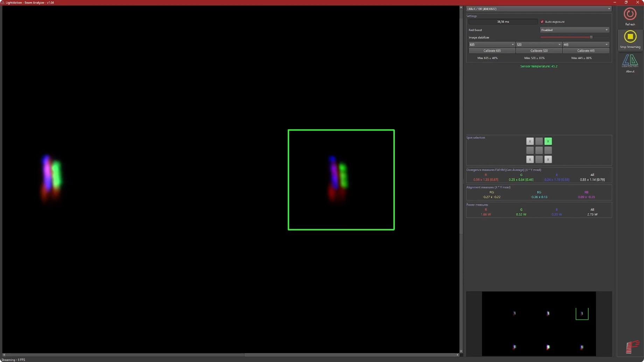Screen dimensions: 644x362
Task: Click the Refresh icon
Action: coord(630,14)
